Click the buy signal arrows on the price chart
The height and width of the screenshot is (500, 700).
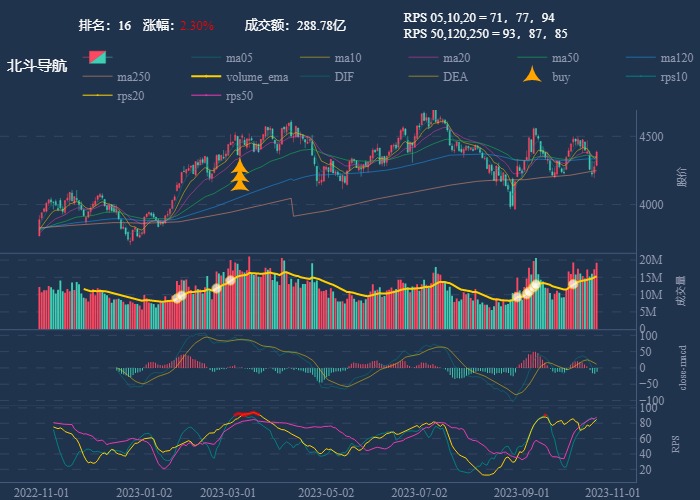pyautogui.click(x=240, y=175)
